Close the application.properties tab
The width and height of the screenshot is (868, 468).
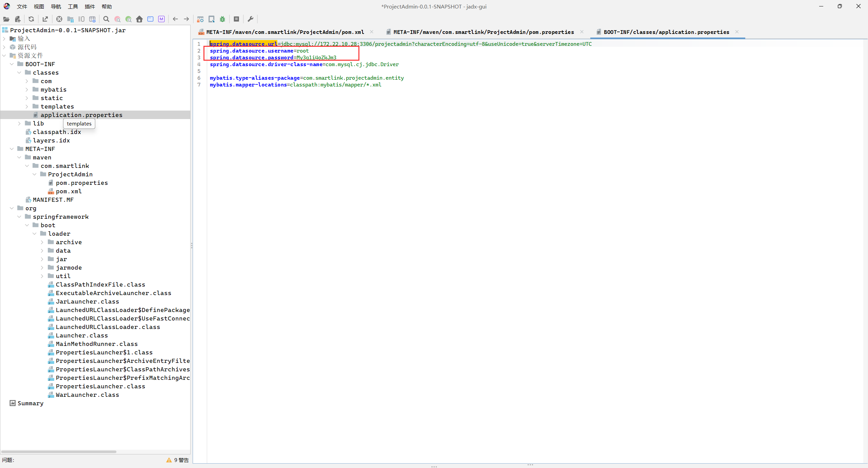(737, 32)
